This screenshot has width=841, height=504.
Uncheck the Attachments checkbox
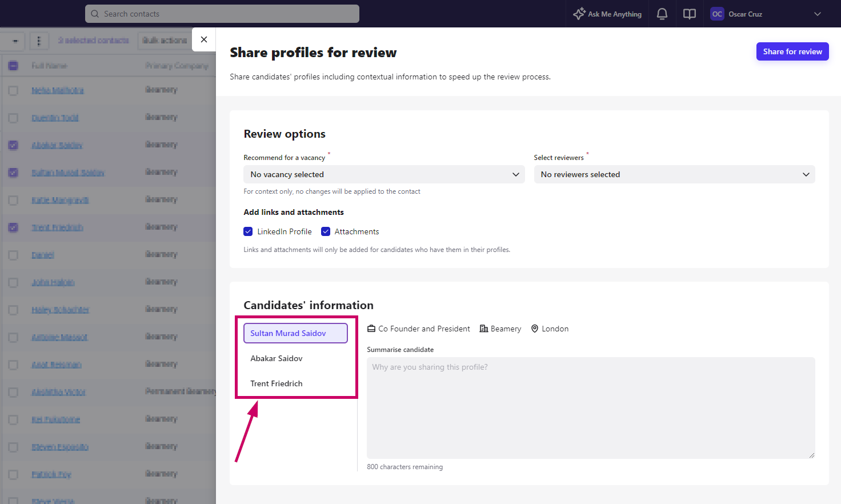click(326, 231)
